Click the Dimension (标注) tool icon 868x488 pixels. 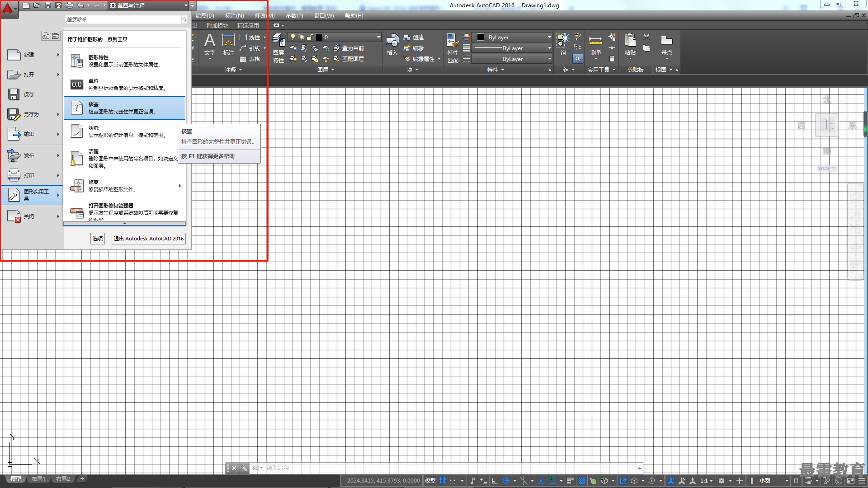tap(229, 45)
